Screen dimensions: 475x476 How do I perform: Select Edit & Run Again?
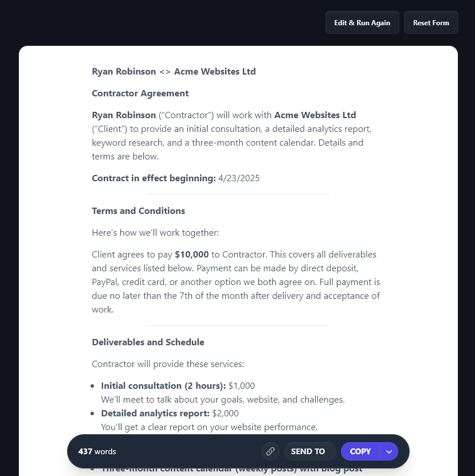(x=362, y=22)
